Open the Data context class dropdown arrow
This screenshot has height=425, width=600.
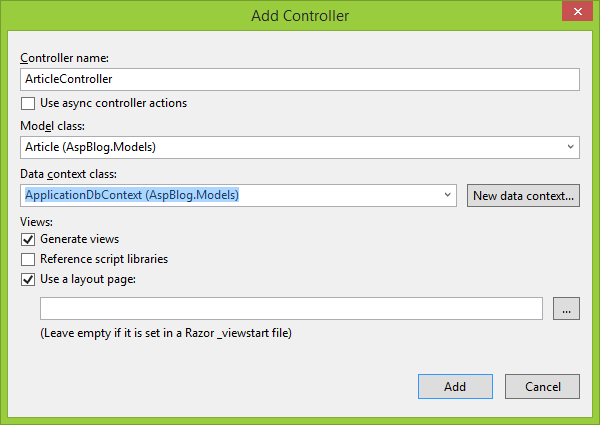[x=449, y=195]
